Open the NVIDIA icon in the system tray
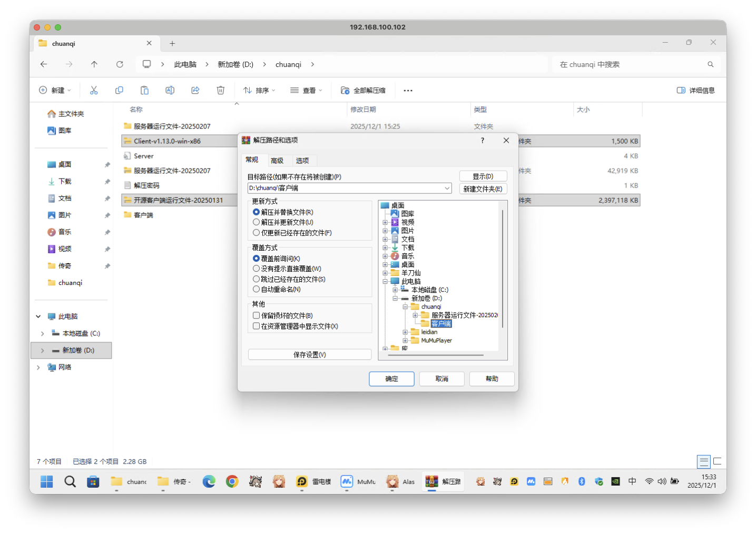 [615, 481]
